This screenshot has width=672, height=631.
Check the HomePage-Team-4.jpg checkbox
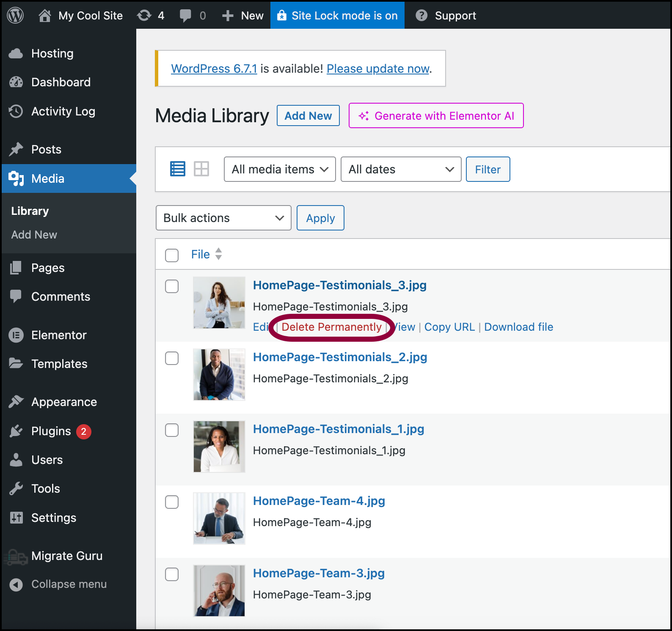tap(172, 502)
